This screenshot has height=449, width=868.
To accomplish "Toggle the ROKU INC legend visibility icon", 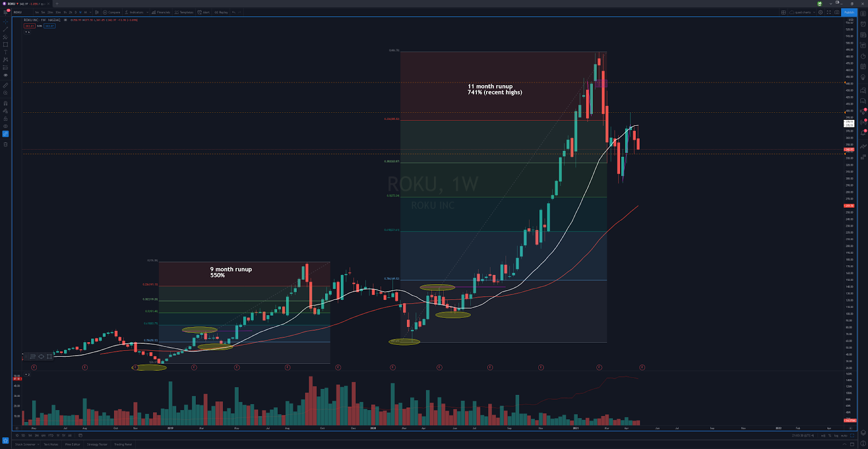I will click(x=66, y=20).
